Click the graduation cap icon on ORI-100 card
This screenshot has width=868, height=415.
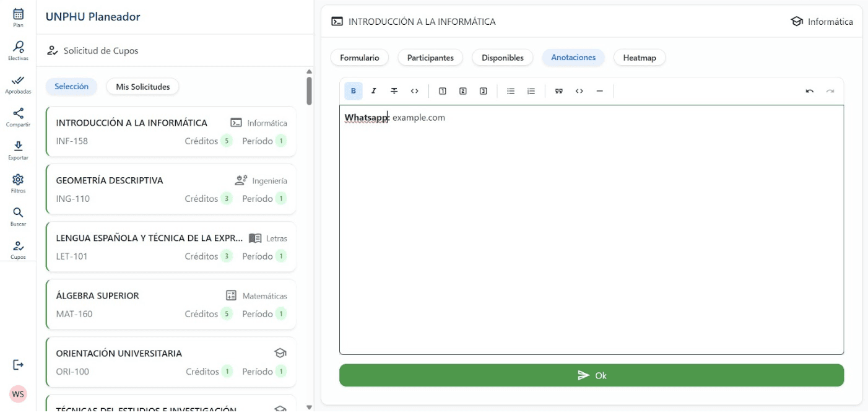pyautogui.click(x=280, y=353)
